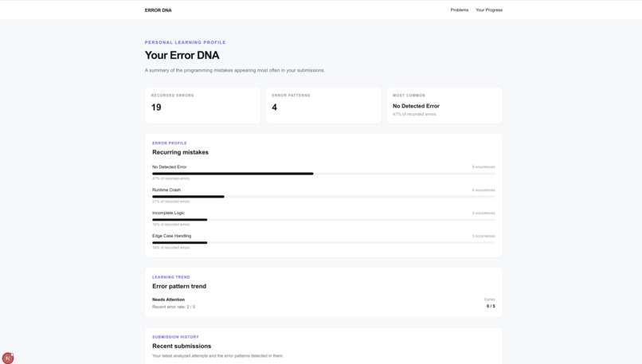Click the occurrences count for Runtime Crash
The width and height of the screenshot is (642, 364).
pos(483,190)
